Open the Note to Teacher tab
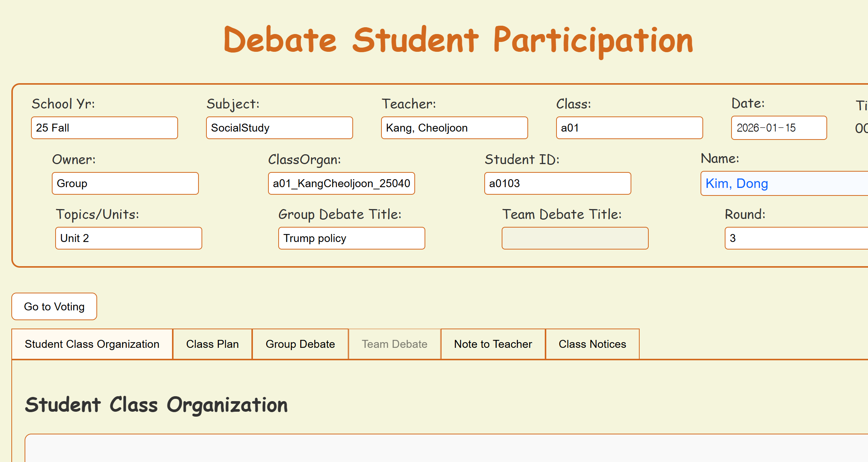868x462 pixels. coord(493,344)
